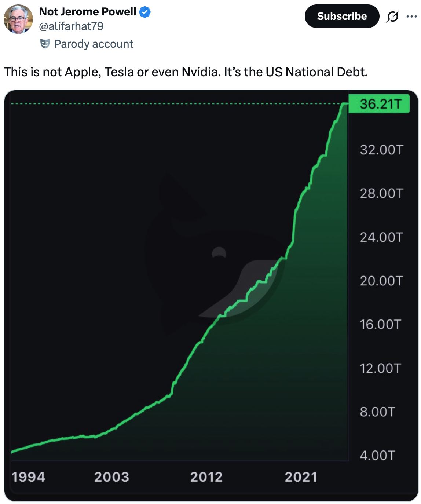Click the tweet text about US National Debt
421x504 pixels.
[x=186, y=72]
